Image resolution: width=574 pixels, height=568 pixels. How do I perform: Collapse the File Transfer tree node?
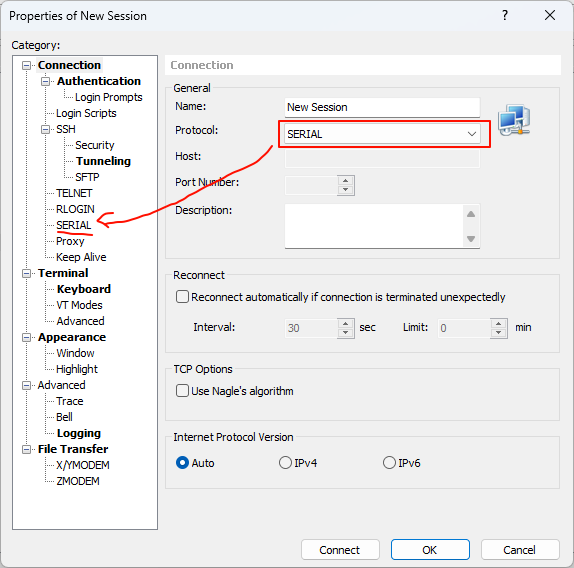coord(26,449)
